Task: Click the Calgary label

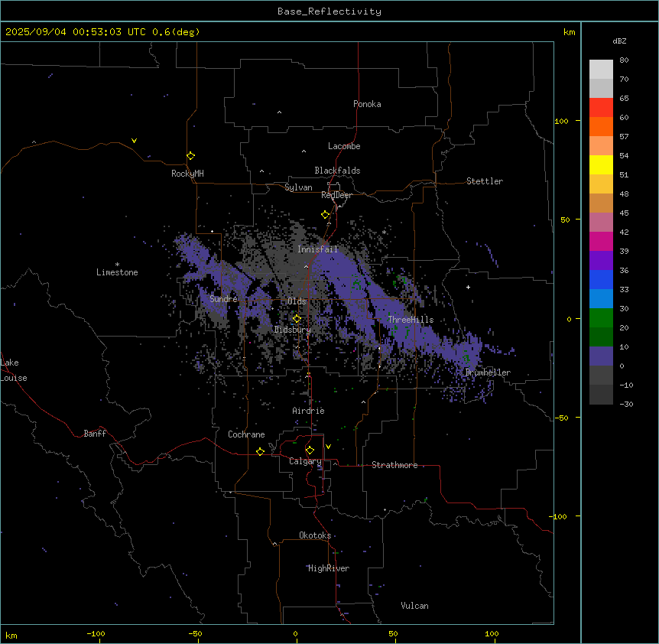Action: tap(305, 461)
